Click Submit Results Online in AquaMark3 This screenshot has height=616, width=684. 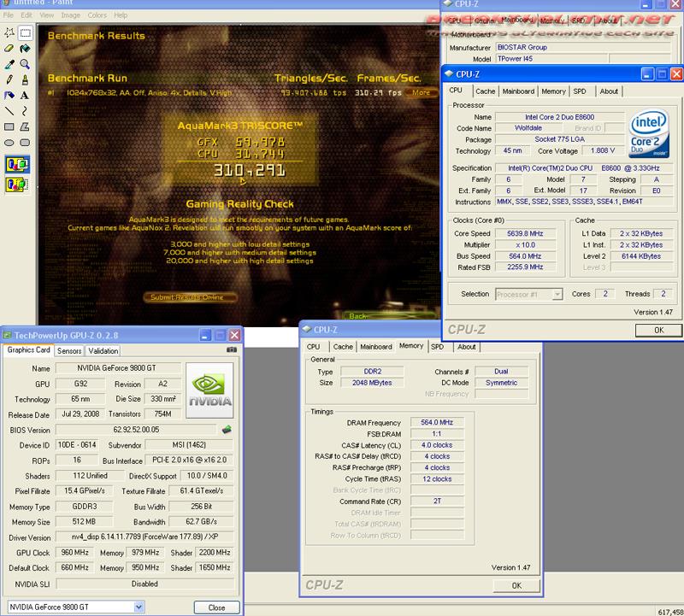coord(191,297)
